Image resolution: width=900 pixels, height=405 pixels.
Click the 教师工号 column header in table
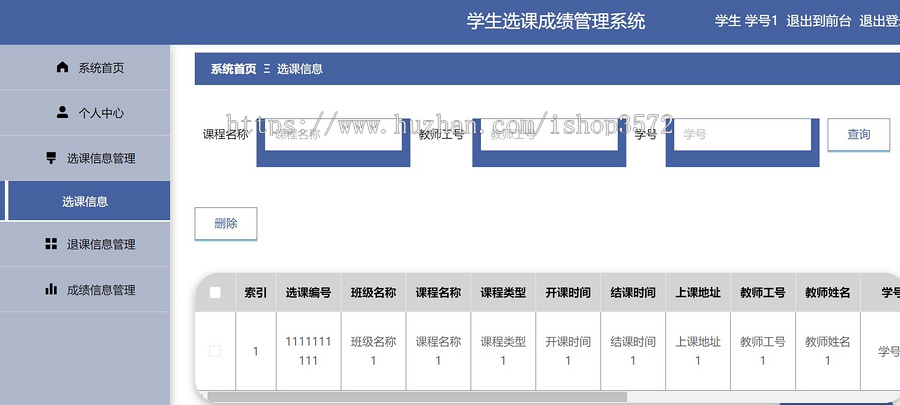tap(763, 293)
